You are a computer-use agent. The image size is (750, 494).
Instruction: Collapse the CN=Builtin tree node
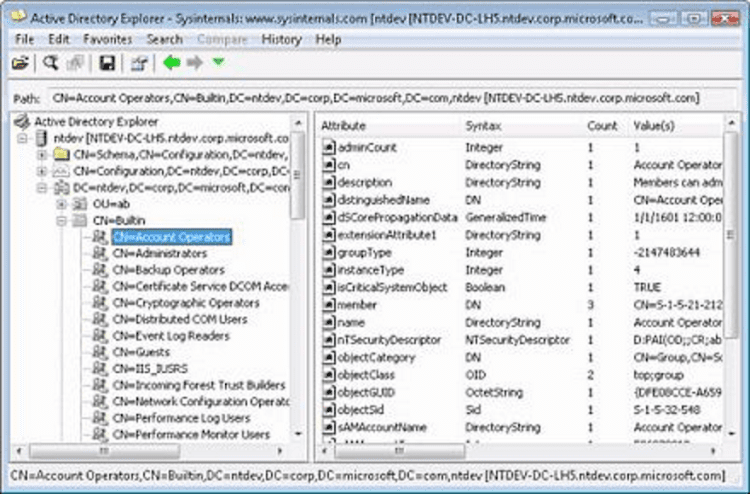click(61, 220)
